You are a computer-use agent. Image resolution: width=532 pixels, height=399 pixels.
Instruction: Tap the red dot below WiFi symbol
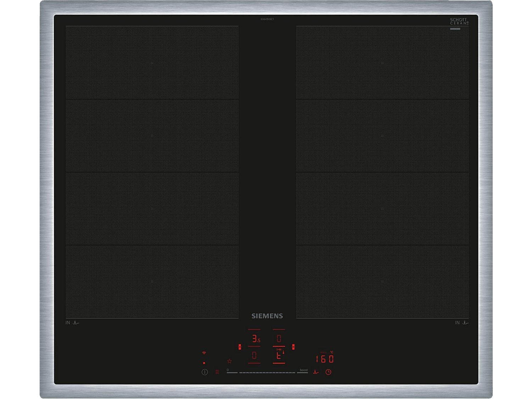pyautogui.click(x=204, y=363)
